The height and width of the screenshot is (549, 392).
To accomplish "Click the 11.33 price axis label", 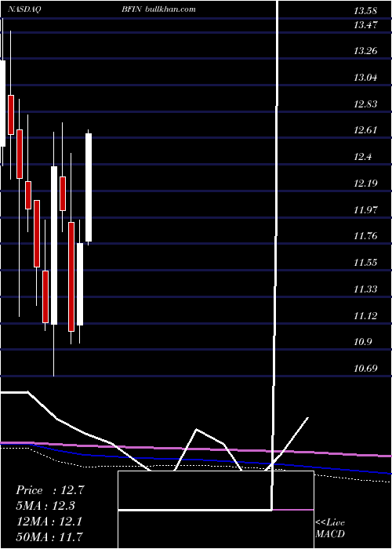I will (365, 289).
